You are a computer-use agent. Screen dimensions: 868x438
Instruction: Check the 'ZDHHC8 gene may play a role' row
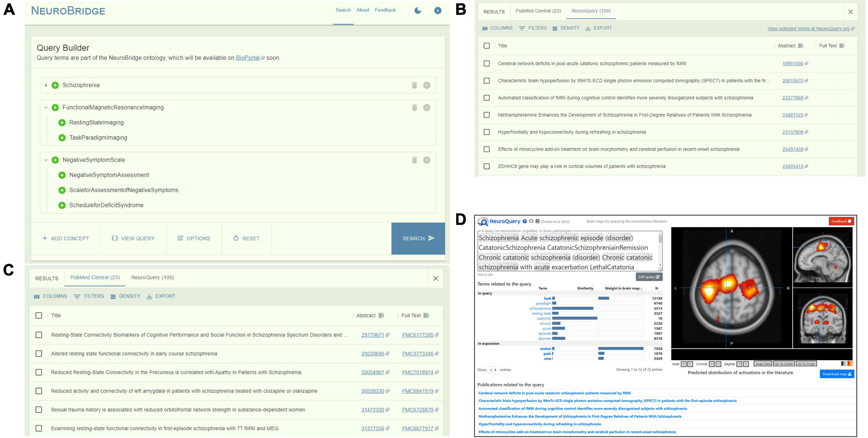[x=486, y=166]
